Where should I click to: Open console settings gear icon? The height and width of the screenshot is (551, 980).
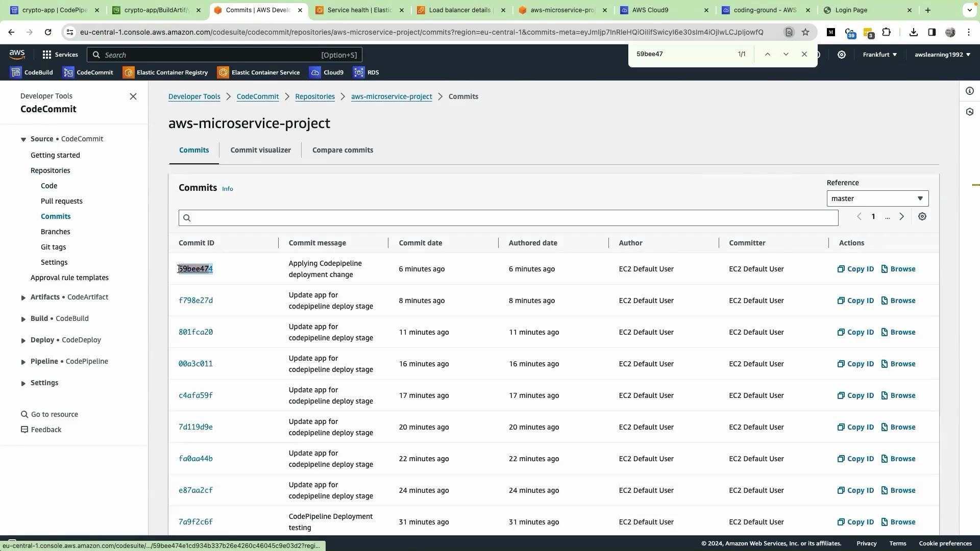click(x=842, y=55)
